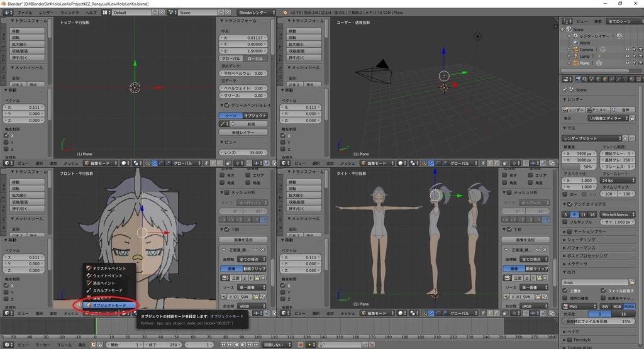This screenshot has width=644, height=349.
Task: Toggle Lamp visibility eye in outliner
Action: [627, 56]
